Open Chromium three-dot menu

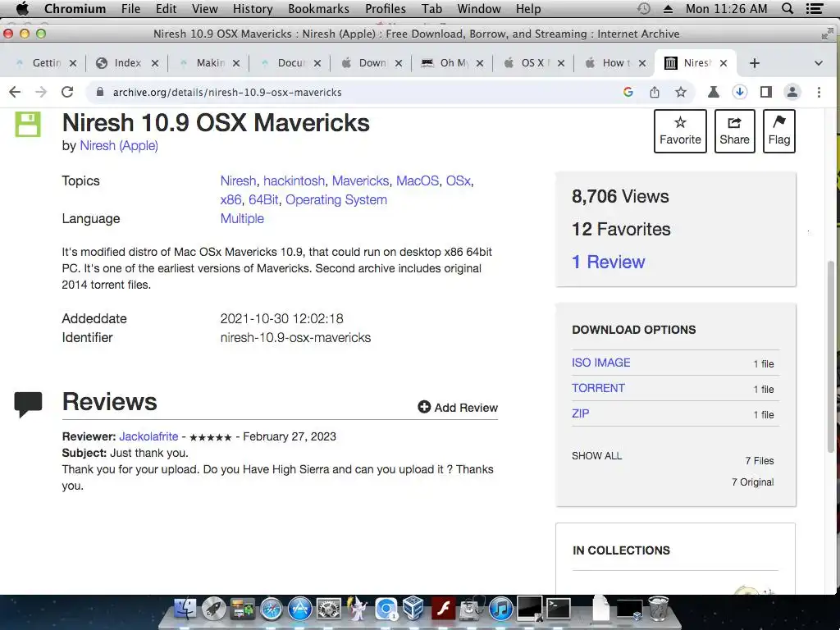click(819, 92)
